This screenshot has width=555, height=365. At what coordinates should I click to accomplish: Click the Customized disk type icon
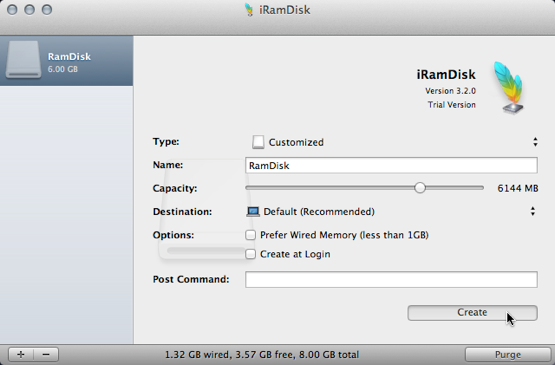tap(258, 142)
